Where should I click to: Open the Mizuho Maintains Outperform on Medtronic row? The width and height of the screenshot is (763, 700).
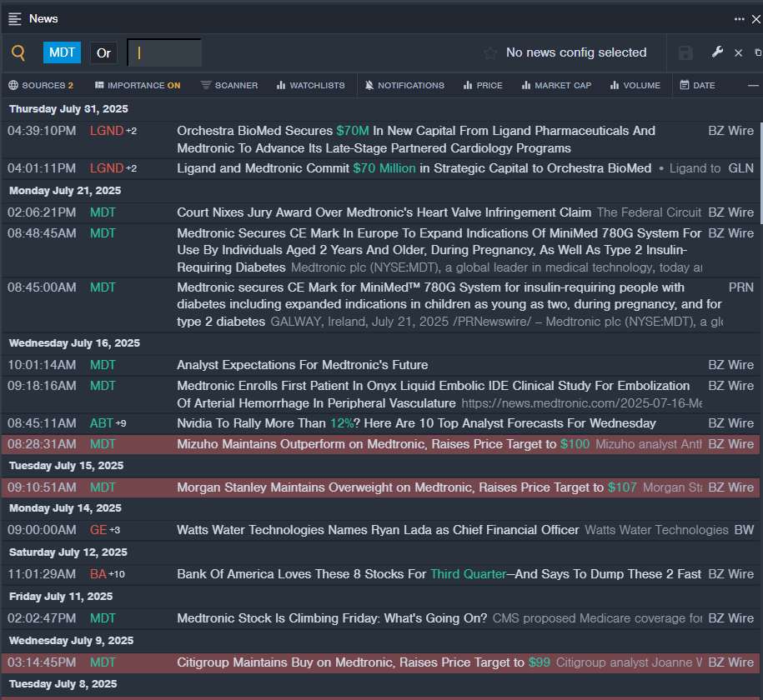click(x=380, y=445)
